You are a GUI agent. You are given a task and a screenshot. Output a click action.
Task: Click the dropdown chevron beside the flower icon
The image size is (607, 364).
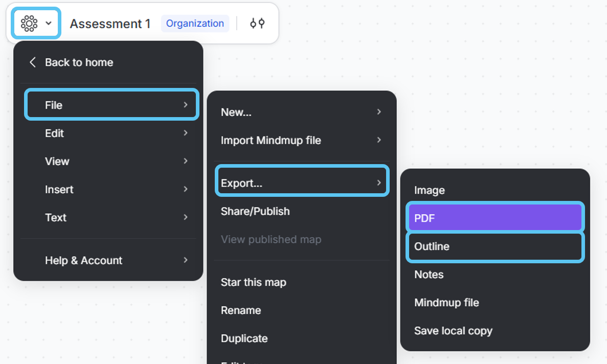[x=49, y=23]
